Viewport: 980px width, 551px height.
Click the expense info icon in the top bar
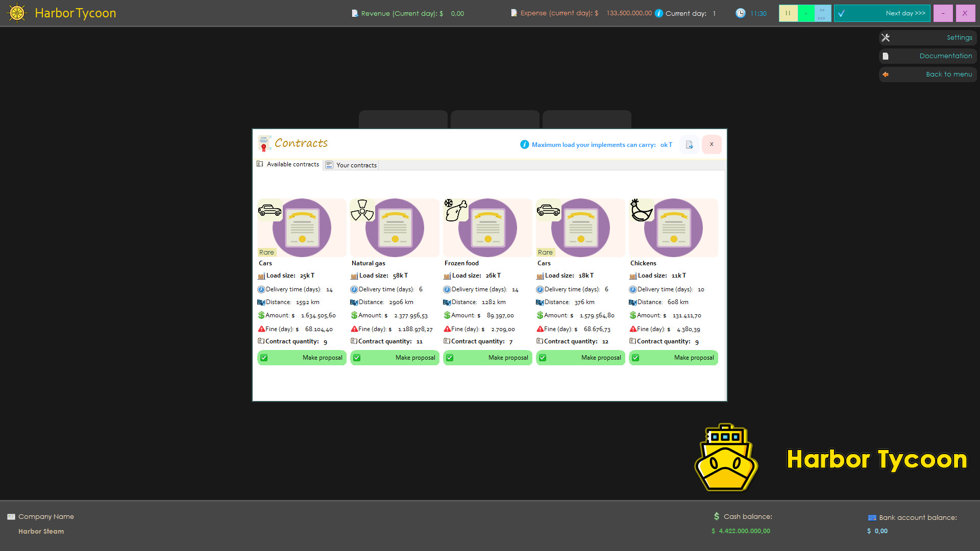coord(658,13)
